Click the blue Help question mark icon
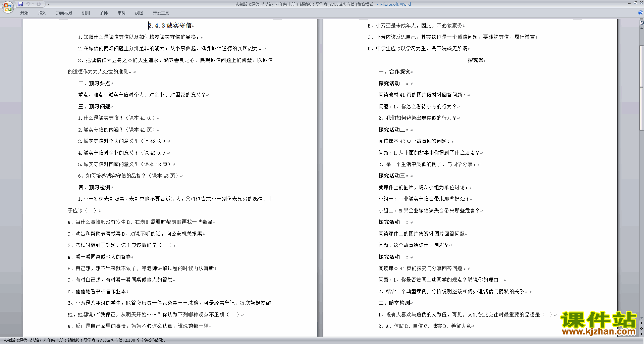Viewport: 644px width, 344px height. tap(641, 13)
